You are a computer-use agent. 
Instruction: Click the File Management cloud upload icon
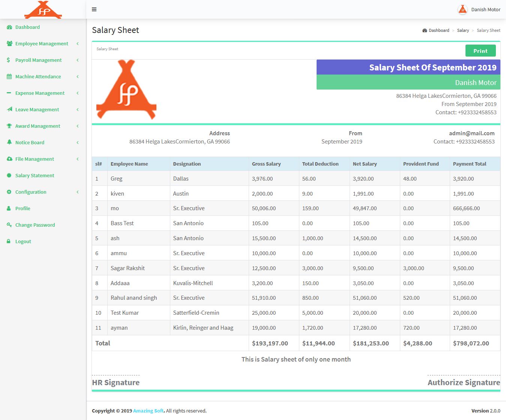click(9, 159)
